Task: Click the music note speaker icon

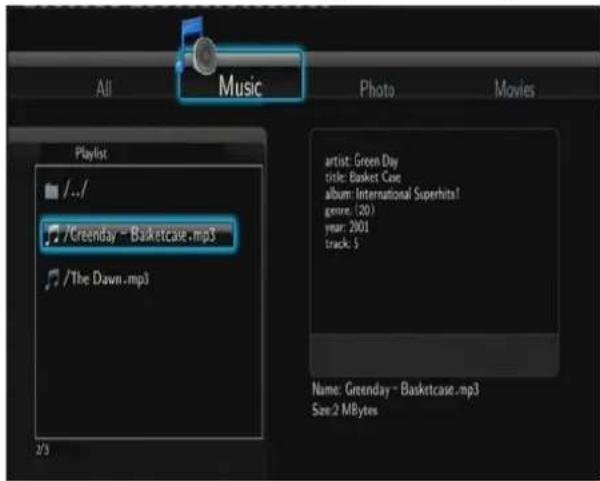Action: point(197,46)
